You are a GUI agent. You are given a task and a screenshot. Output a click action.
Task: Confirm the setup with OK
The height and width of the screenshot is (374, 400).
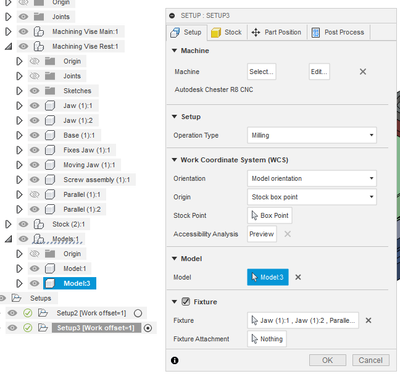[327, 360]
